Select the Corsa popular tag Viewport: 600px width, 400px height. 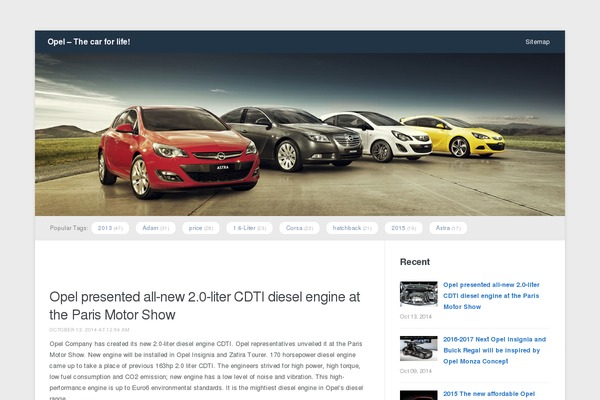click(x=300, y=228)
